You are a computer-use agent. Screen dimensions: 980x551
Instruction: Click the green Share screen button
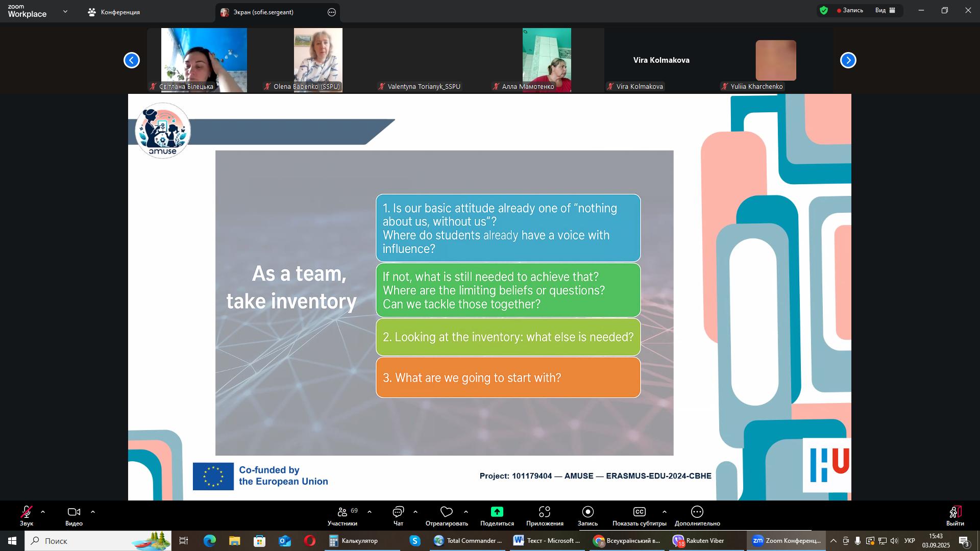pyautogui.click(x=497, y=512)
